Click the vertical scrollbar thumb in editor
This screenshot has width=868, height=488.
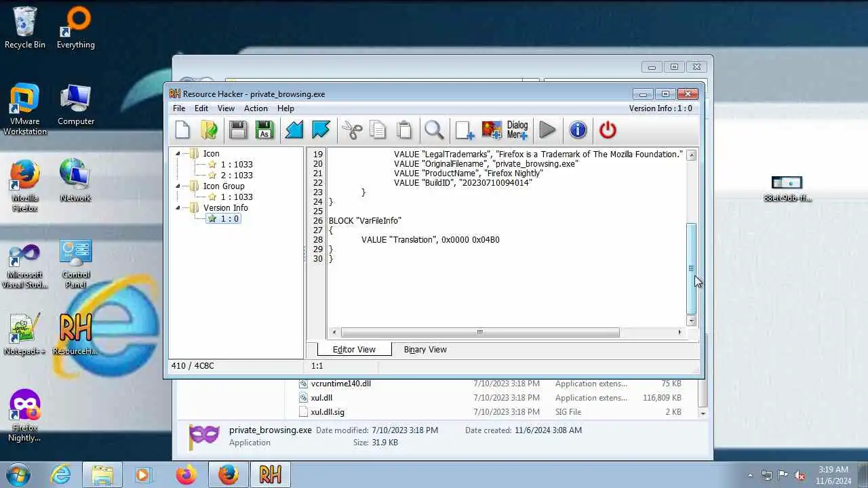tap(692, 268)
